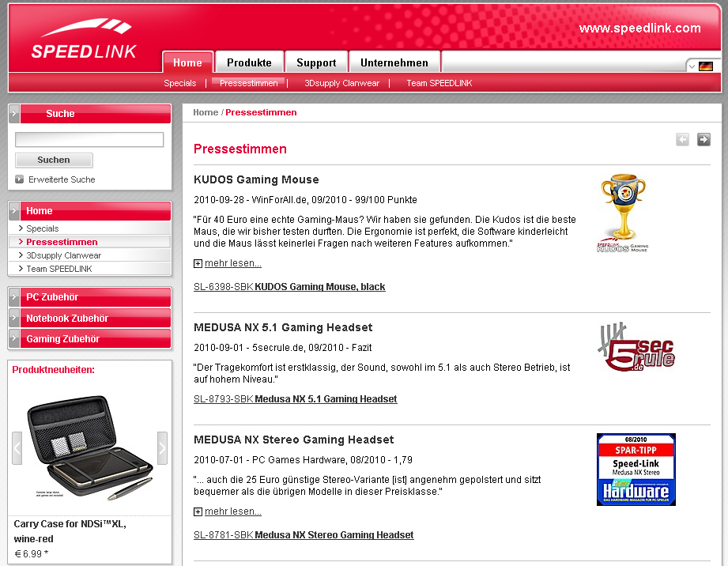728x566 pixels.
Task: Switch to the Home tab
Action: point(187,62)
